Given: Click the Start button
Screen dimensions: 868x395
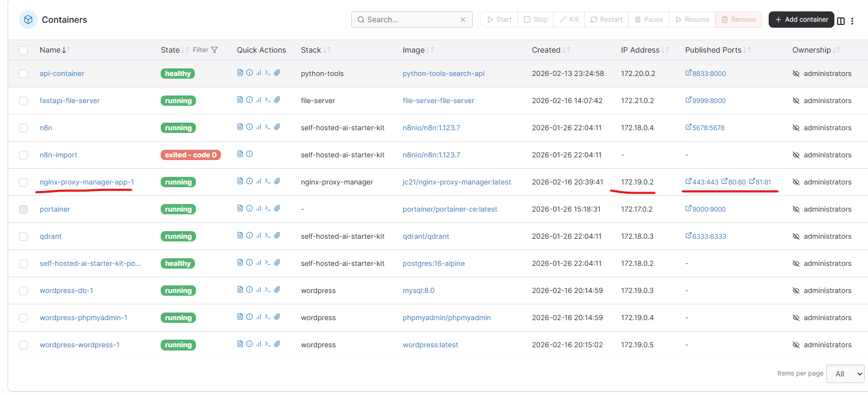Looking at the screenshot, I should pyautogui.click(x=499, y=20).
